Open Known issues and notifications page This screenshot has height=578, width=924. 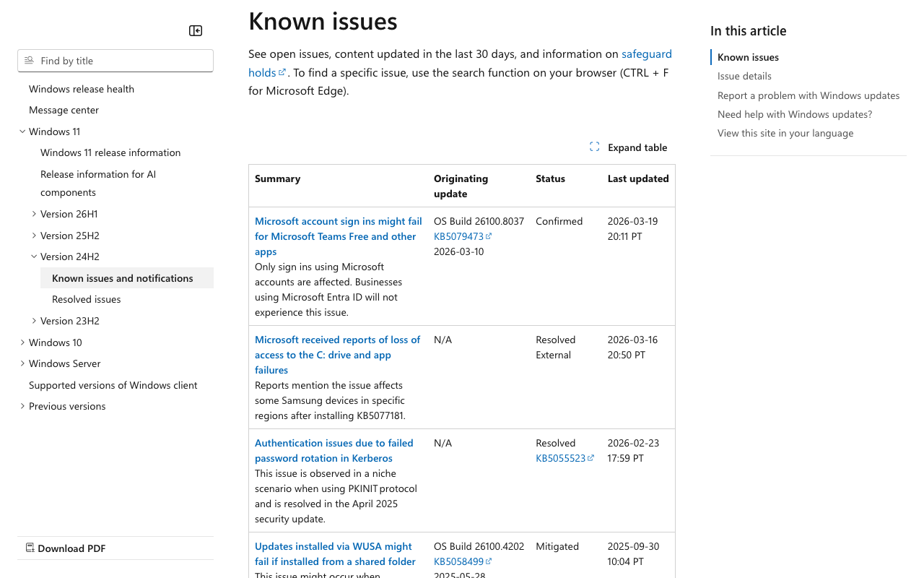tap(122, 277)
